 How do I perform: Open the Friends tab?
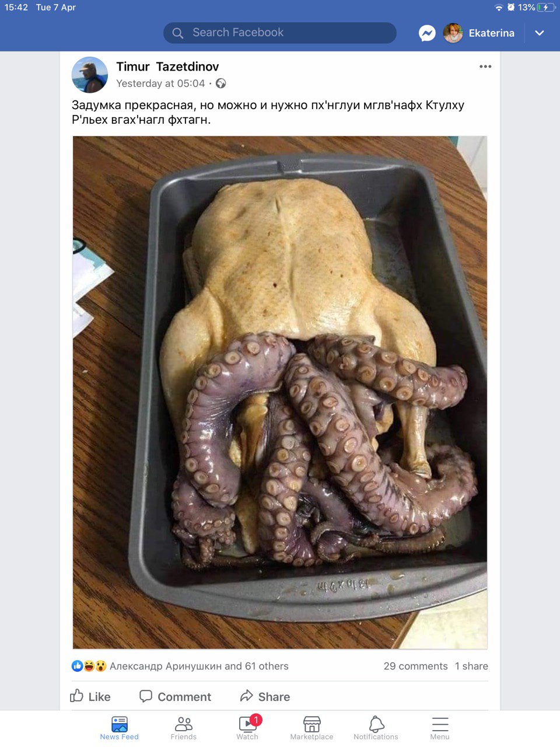(184, 728)
